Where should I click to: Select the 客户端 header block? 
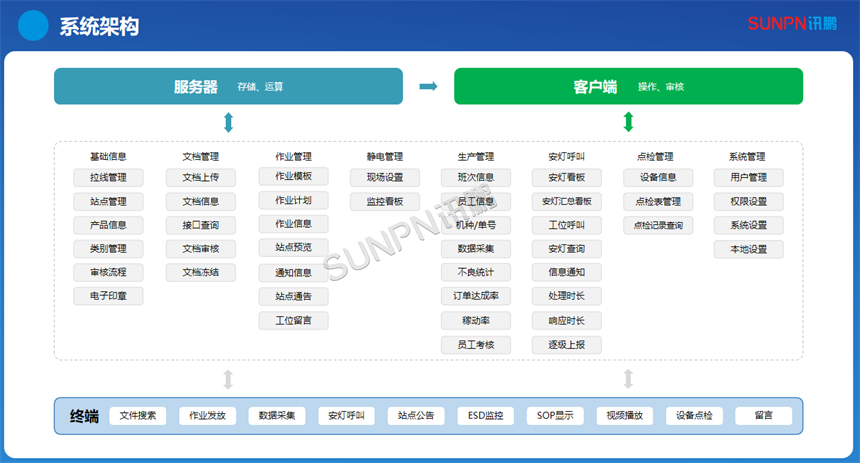tap(628, 87)
